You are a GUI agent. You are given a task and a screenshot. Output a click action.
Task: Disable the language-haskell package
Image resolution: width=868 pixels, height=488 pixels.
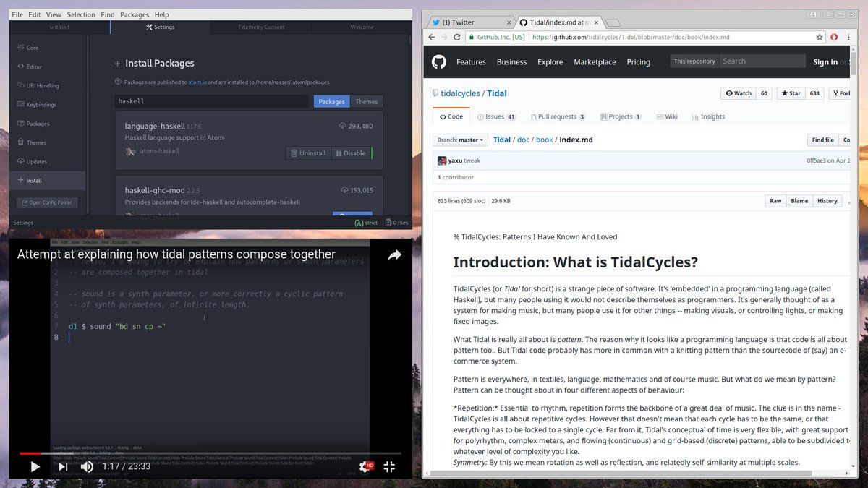(351, 153)
